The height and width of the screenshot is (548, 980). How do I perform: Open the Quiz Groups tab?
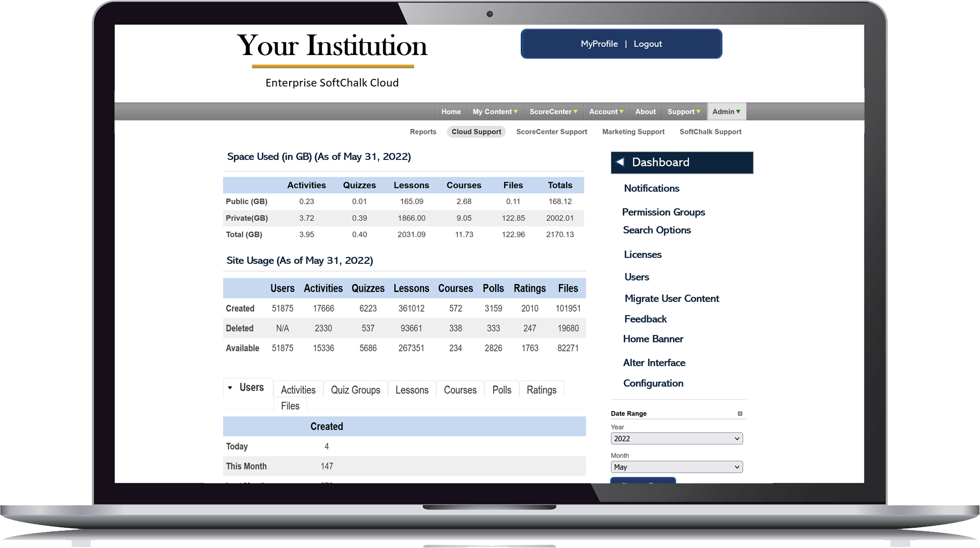click(x=356, y=389)
